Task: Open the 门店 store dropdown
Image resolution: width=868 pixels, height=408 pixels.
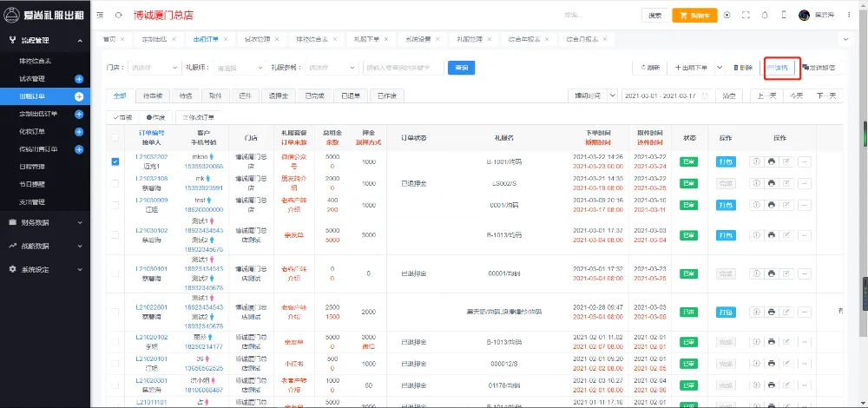Action: [152, 67]
